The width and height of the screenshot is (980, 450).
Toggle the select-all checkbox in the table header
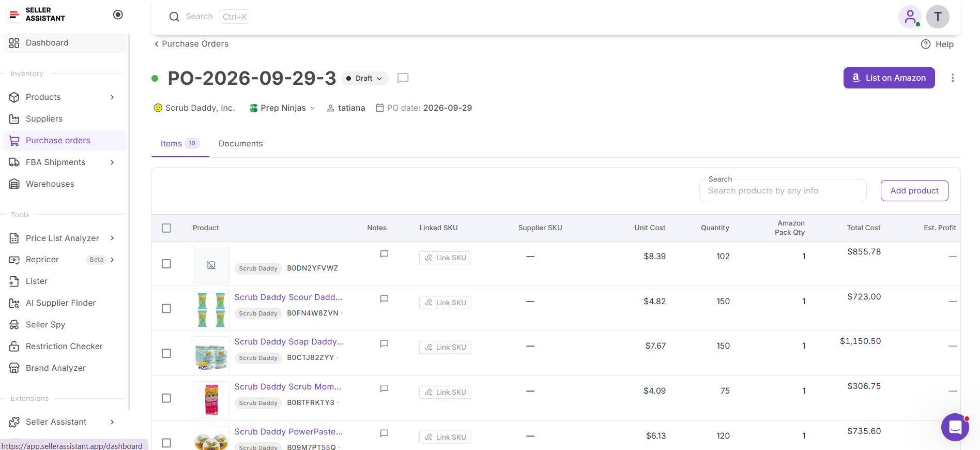click(166, 228)
